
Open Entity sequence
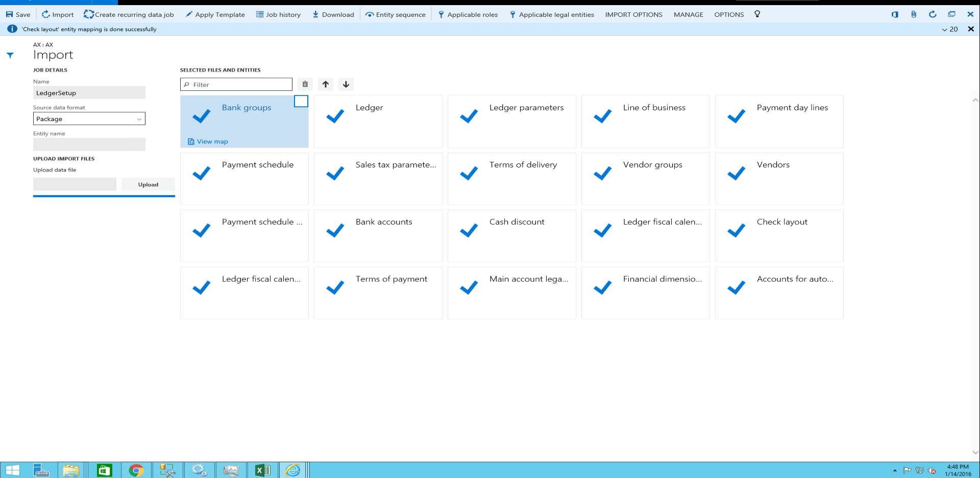[x=396, y=14]
